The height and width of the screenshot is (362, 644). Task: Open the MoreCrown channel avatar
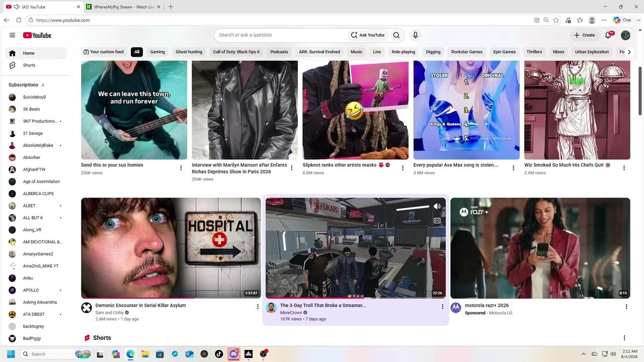[x=271, y=308]
